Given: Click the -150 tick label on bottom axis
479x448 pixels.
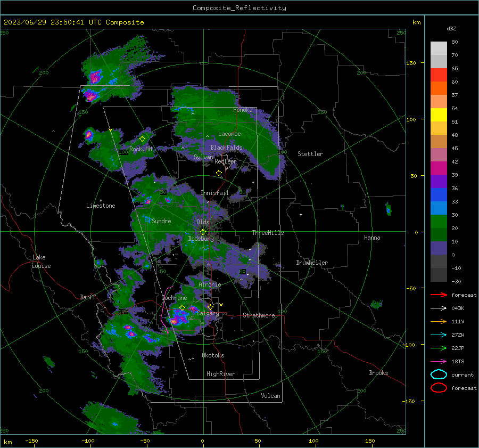Looking at the screenshot, I should point(31,441).
